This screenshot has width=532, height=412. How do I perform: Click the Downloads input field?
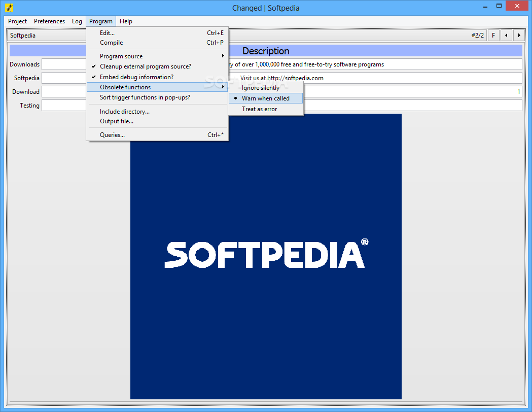(x=64, y=64)
